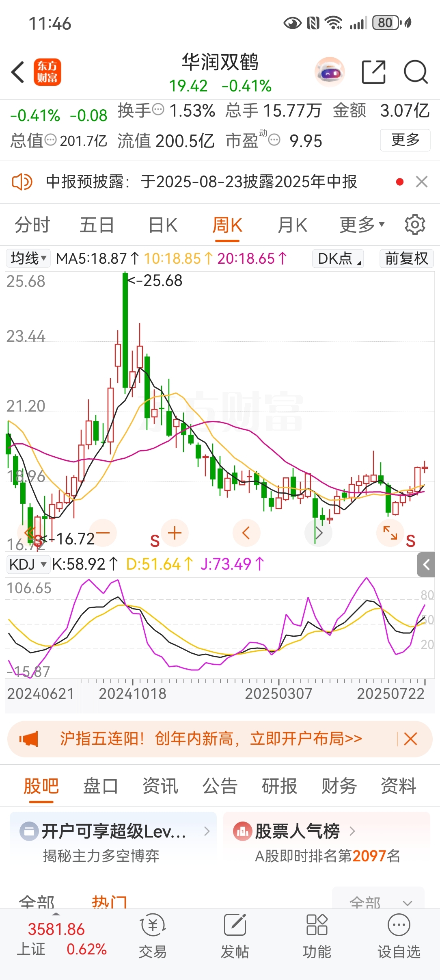Tap the 更多 button in stats panel
The width and height of the screenshot is (440, 980).
405,140
